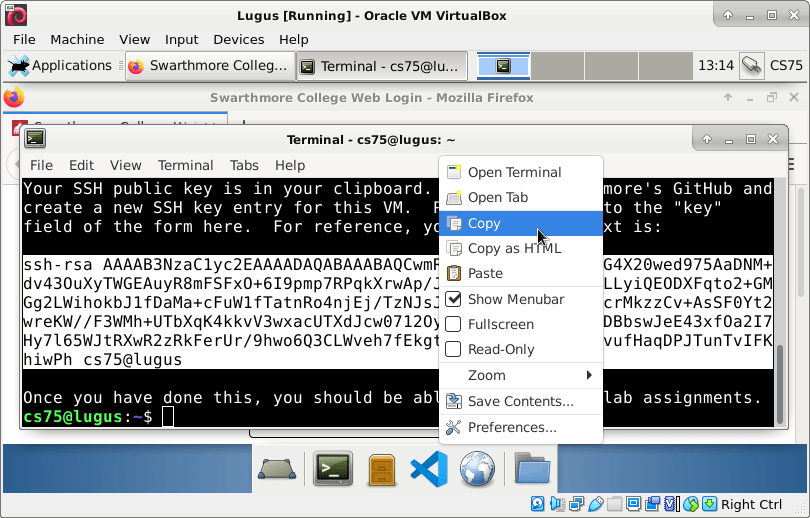Open the VirtualBox File menu

(x=24, y=39)
